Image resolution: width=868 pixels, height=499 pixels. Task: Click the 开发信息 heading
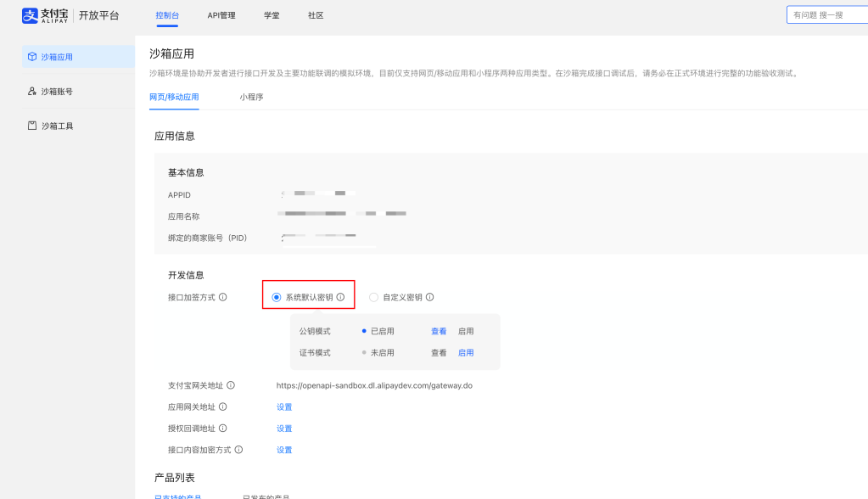tap(186, 275)
